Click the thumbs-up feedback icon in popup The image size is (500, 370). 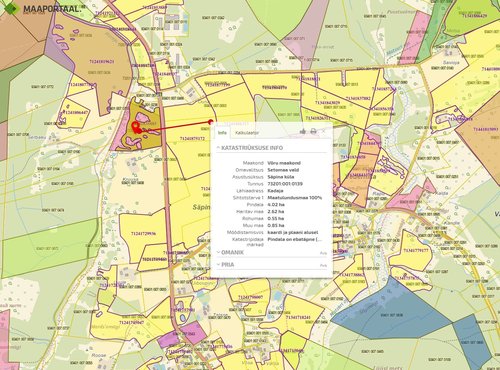(x=303, y=132)
